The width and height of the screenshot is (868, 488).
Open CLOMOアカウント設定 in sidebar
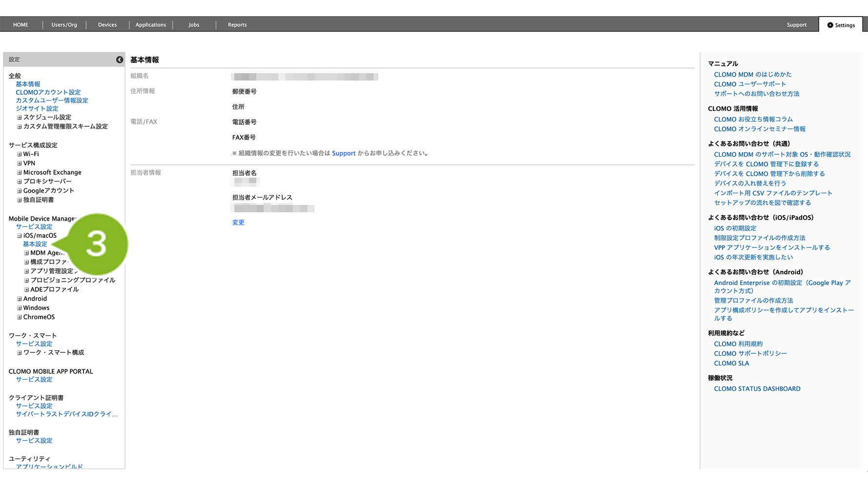(x=48, y=92)
